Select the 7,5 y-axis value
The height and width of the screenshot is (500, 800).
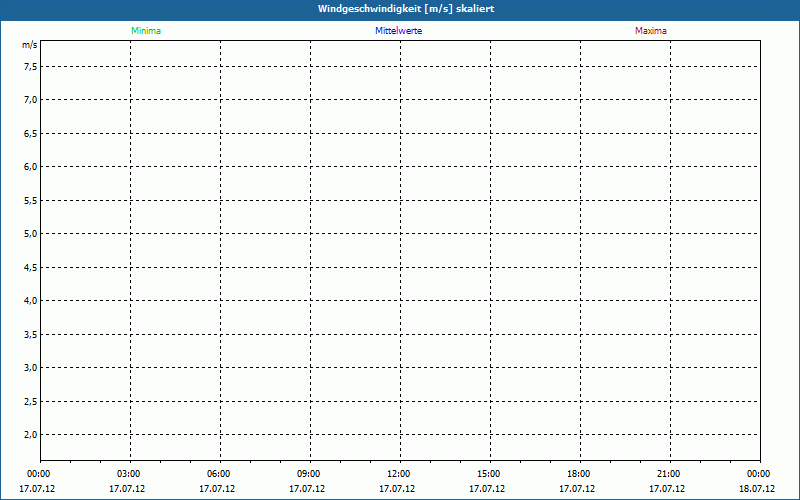point(30,66)
